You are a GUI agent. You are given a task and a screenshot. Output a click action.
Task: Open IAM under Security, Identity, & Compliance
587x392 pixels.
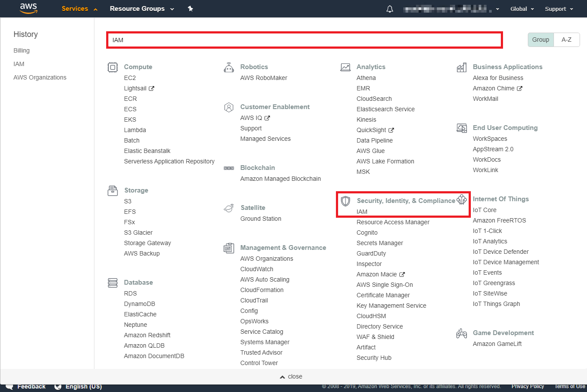(362, 212)
